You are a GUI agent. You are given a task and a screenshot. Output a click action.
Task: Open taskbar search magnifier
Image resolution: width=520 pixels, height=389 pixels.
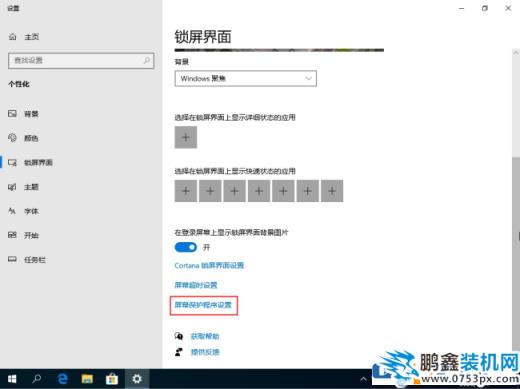click(x=37, y=379)
